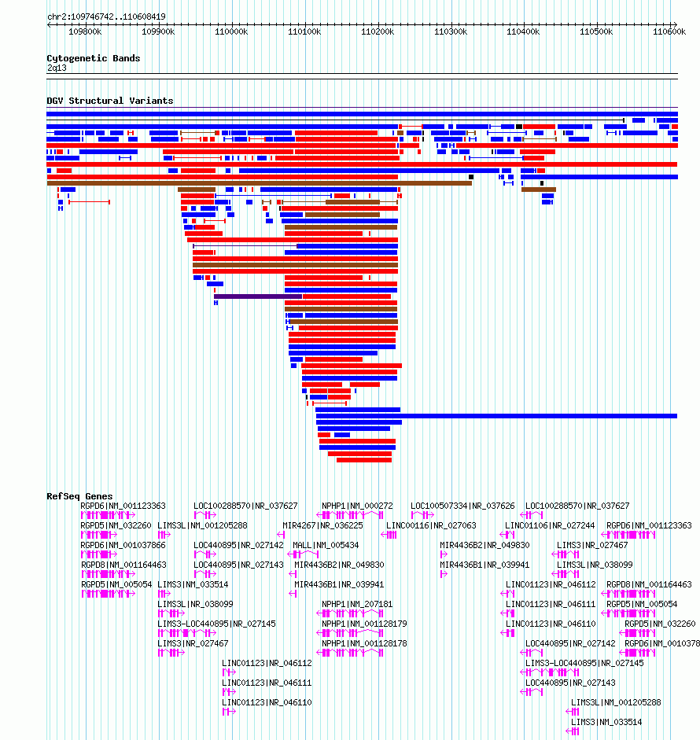The image size is (700, 740).
Task: Select gene label LOC100507334|NR_037626
Action: 462,506
